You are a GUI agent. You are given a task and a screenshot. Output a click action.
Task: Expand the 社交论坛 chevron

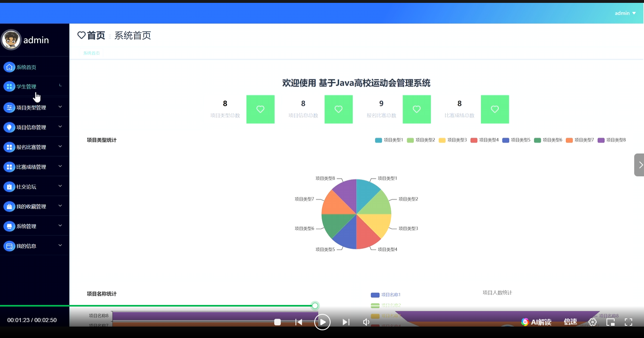pos(60,186)
